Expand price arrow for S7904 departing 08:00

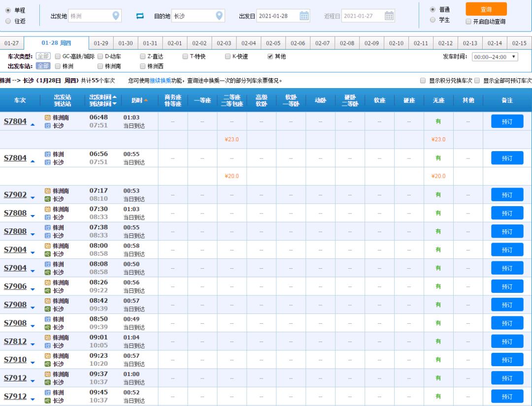click(x=33, y=252)
